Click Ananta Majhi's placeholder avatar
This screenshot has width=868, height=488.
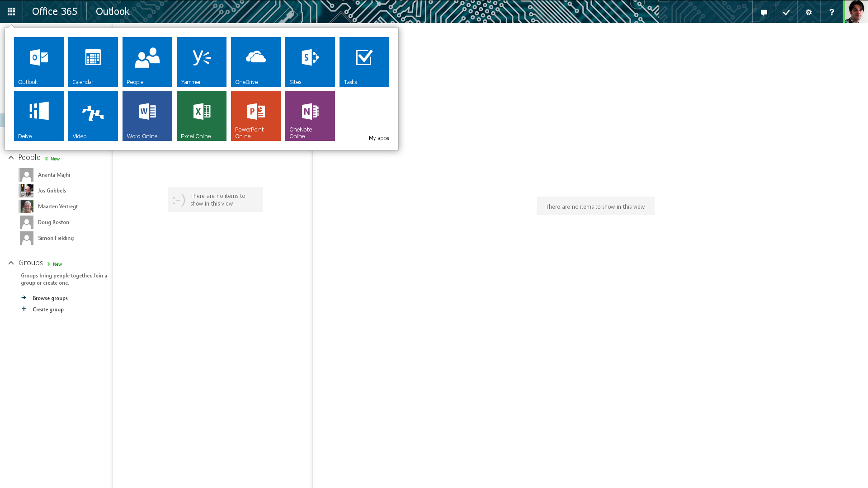[x=26, y=175]
